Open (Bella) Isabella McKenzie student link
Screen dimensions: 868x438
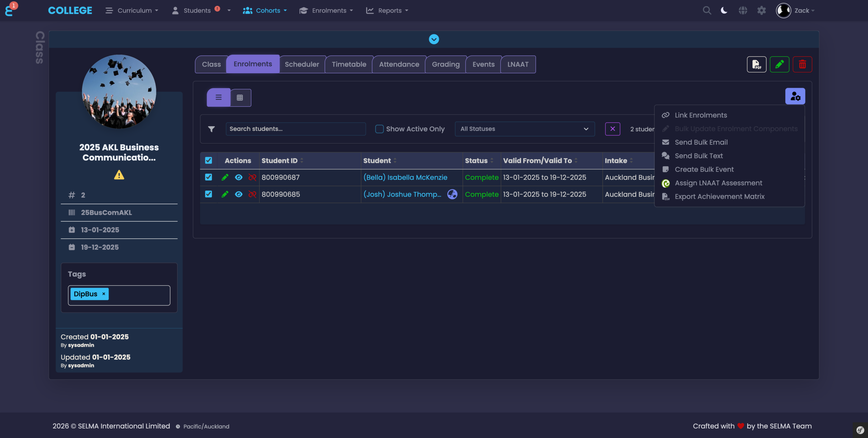[x=405, y=177]
